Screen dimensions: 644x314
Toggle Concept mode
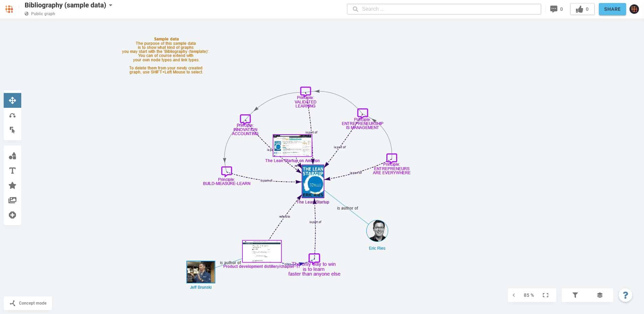[28, 303]
